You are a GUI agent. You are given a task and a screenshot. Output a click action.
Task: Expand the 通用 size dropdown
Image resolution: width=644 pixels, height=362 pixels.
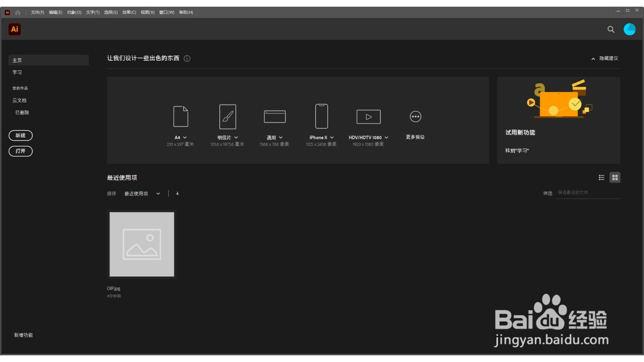pyautogui.click(x=281, y=138)
